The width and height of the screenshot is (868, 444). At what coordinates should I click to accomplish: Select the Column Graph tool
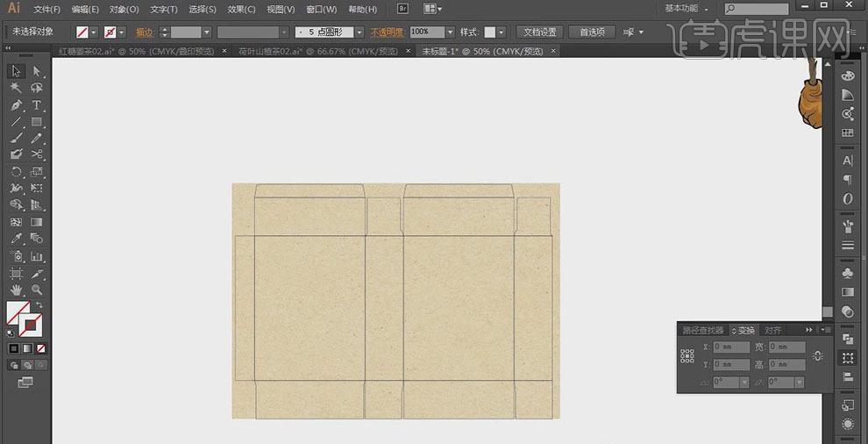[37, 256]
